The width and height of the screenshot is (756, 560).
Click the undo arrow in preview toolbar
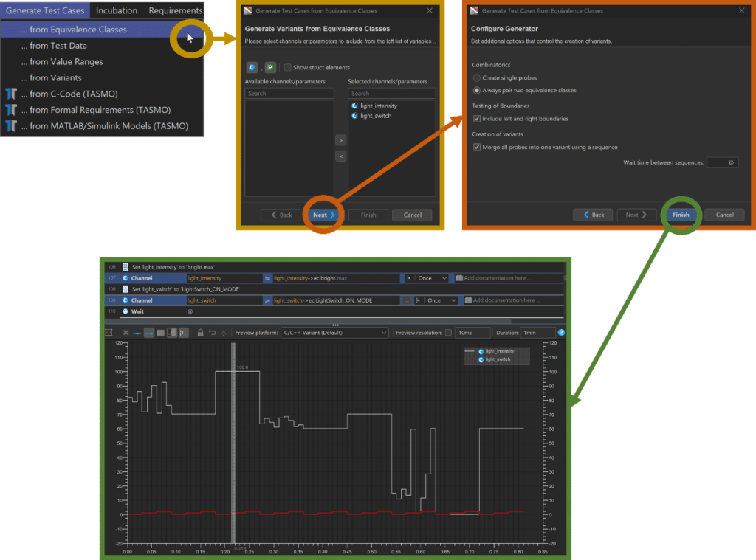pos(212,333)
